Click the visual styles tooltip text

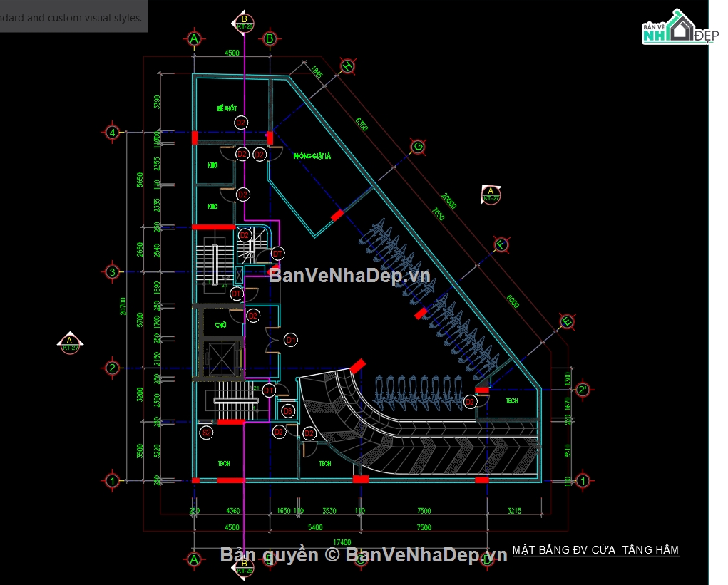click(71, 18)
